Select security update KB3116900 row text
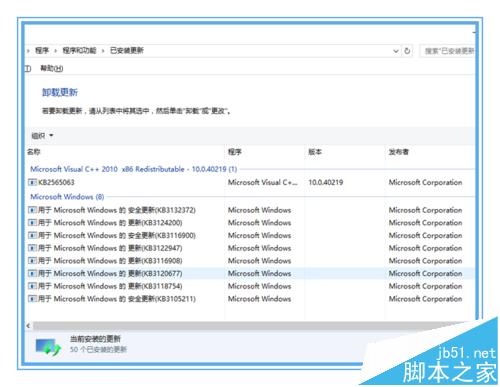Viewport: 500px width, 387px height. (x=117, y=235)
